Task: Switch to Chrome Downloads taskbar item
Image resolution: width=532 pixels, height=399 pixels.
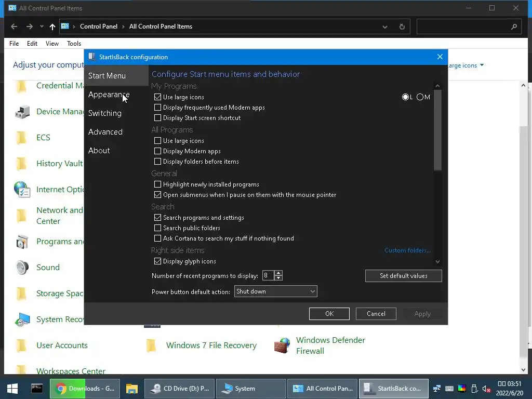Action: tap(85, 389)
